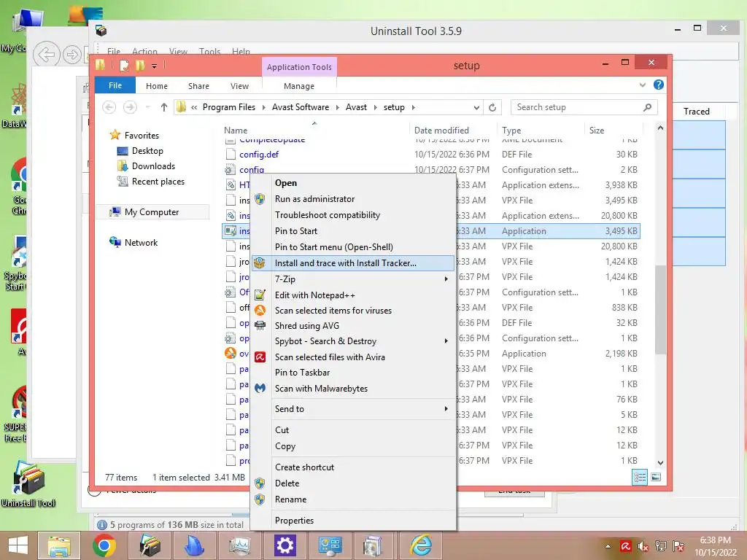The image size is (747, 560).
Task: Open Internet Explorer from the taskbar
Action: pyautogui.click(x=422, y=545)
